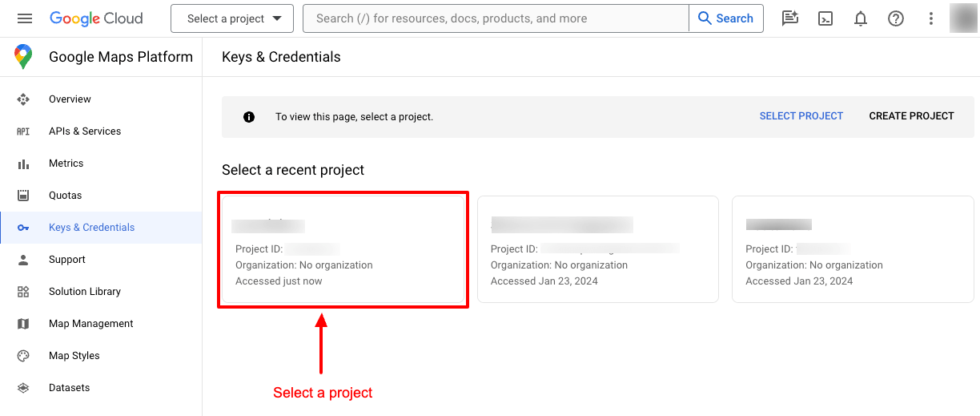
Task: Open Map Styles in the sidebar
Action: (x=74, y=356)
